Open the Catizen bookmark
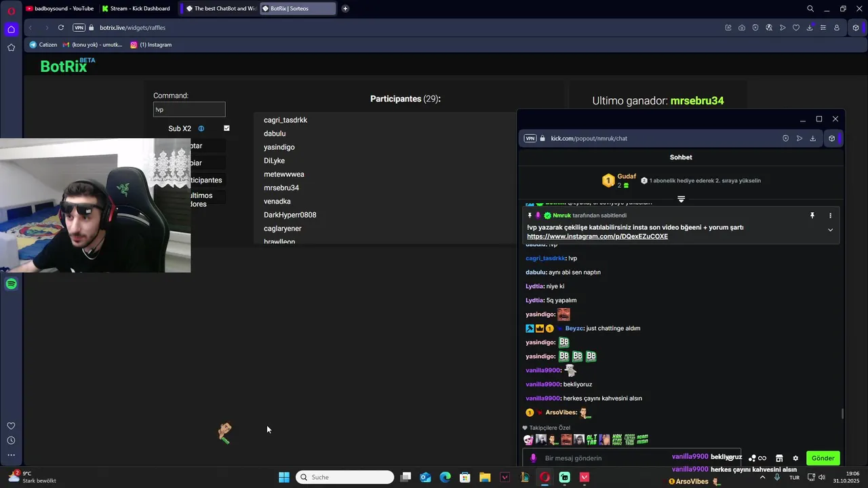The width and height of the screenshot is (868, 488). tap(43, 45)
